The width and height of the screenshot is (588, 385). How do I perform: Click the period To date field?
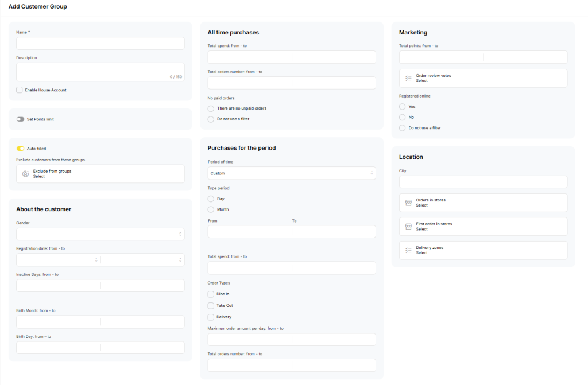(334, 232)
